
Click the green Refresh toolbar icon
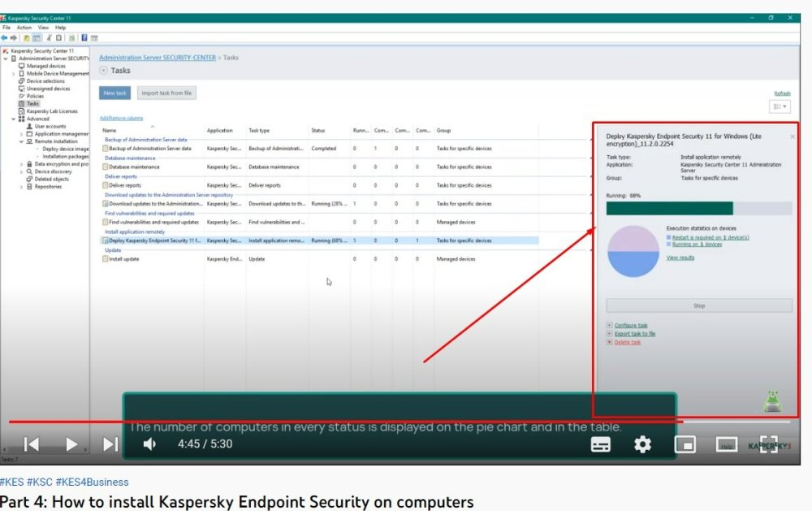(x=71, y=38)
